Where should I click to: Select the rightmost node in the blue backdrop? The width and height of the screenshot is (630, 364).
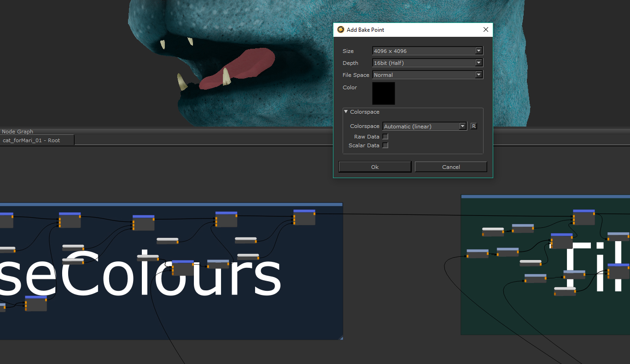pyautogui.click(x=304, y=218)
